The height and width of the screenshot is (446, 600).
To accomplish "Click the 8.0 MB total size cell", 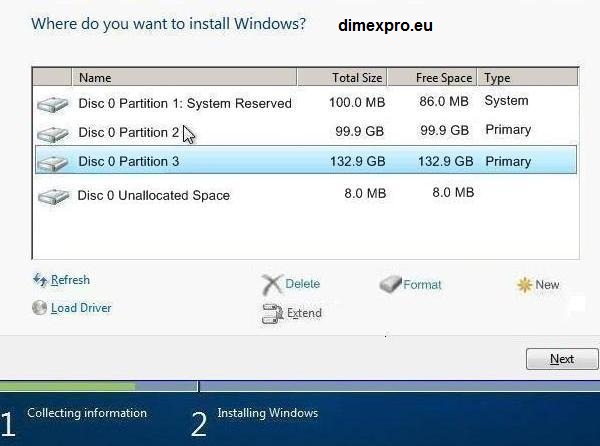I will [365, 193].
